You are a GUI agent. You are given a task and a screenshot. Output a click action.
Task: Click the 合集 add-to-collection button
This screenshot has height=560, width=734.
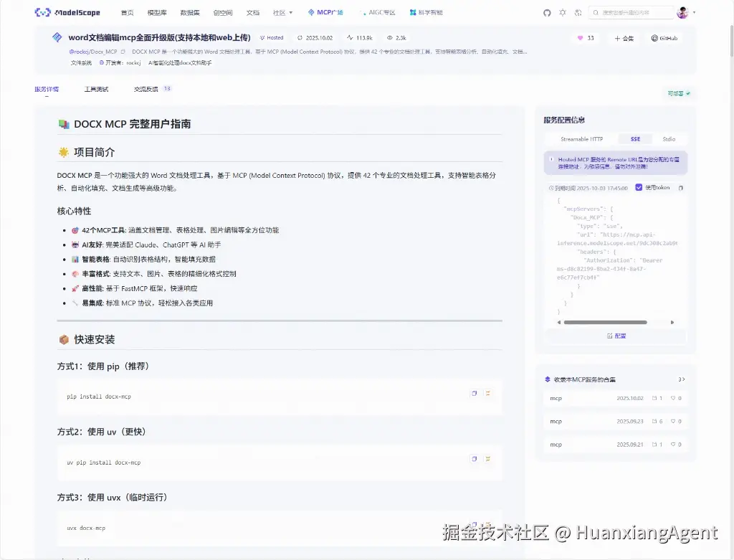[x=624, y=38]
